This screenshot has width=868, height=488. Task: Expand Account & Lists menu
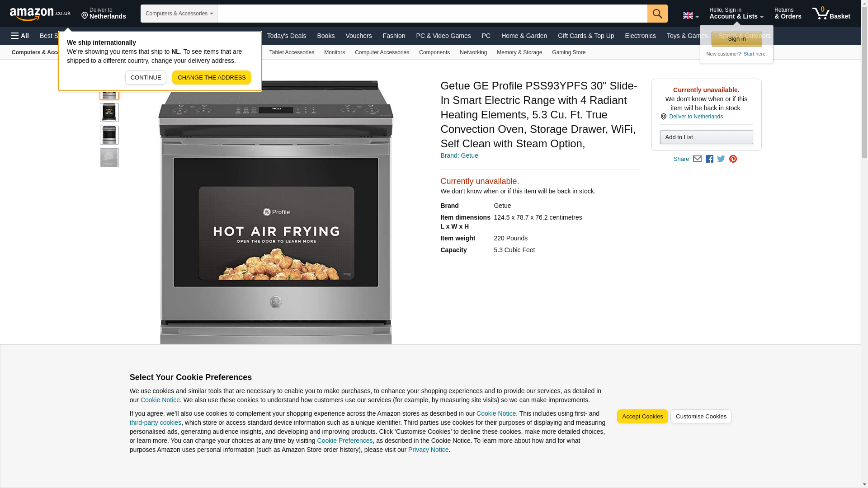pyautogui.click(x=736, y=14)
